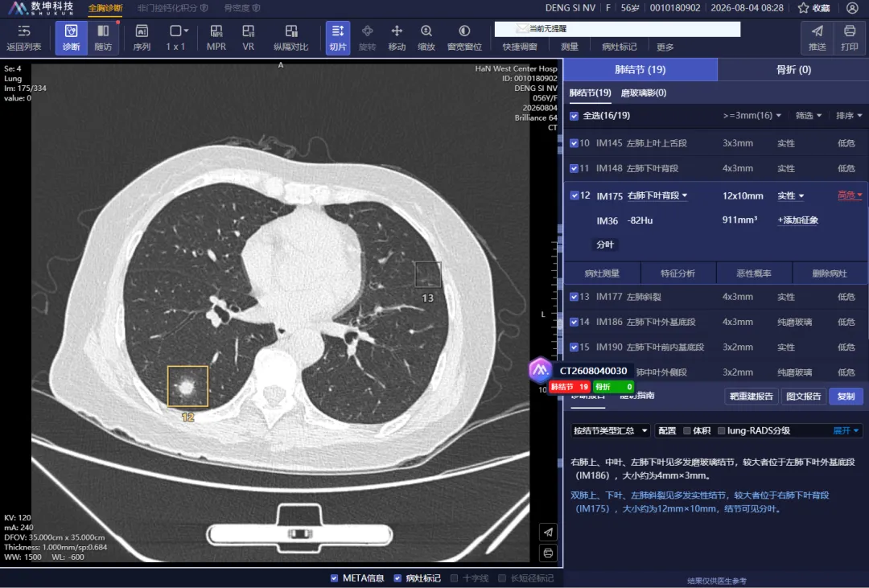Viewport: 869px width, 588px height.
Task: Click the purple floating AI assistant icon
Action: point(540,370)
